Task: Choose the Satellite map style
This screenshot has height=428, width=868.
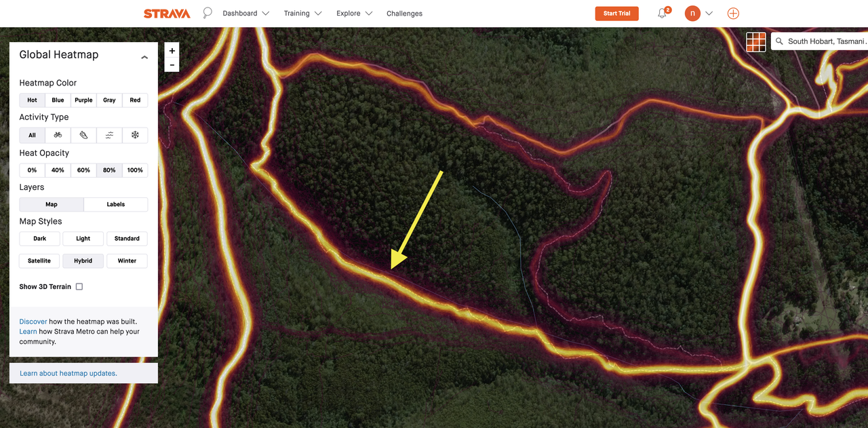Action: tap(39, 260)
